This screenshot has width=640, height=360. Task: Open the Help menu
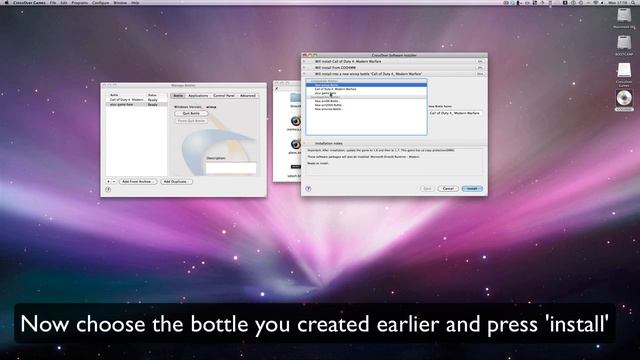pos(135,2)
